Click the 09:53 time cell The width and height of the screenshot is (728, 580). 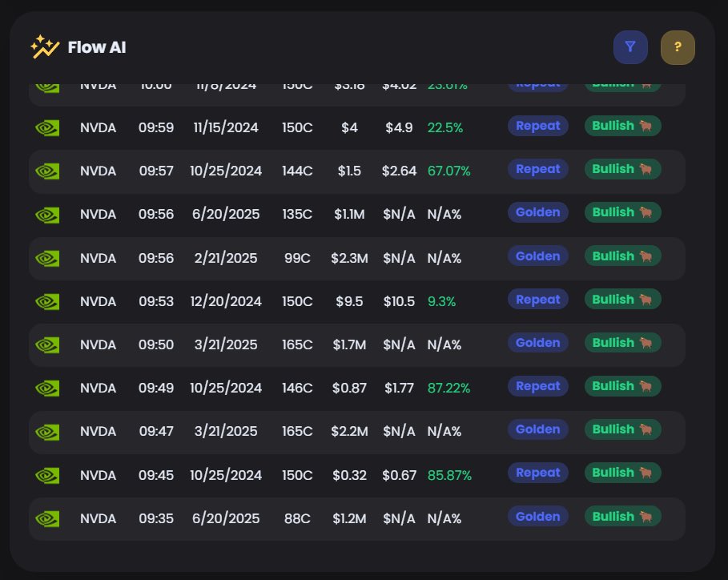(156, 301)
